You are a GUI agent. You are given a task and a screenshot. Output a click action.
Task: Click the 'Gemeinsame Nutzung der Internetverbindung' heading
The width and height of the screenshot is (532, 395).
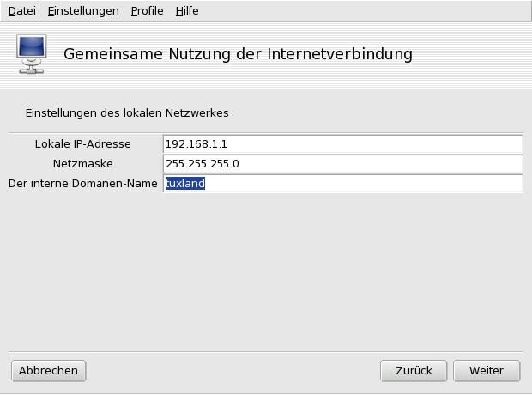coord(238,54)
